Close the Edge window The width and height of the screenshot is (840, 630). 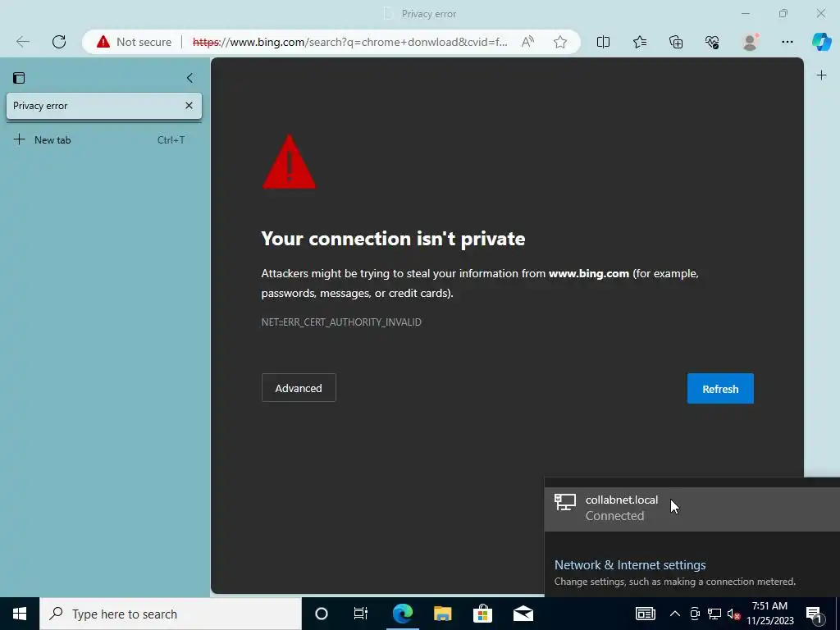click(821, 13)
